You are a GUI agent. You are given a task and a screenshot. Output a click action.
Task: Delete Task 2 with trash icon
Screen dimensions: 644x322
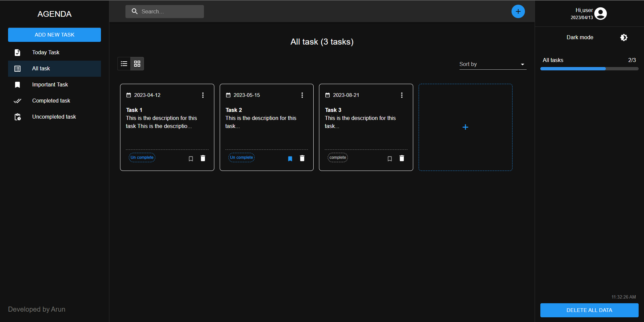[302, 158]
